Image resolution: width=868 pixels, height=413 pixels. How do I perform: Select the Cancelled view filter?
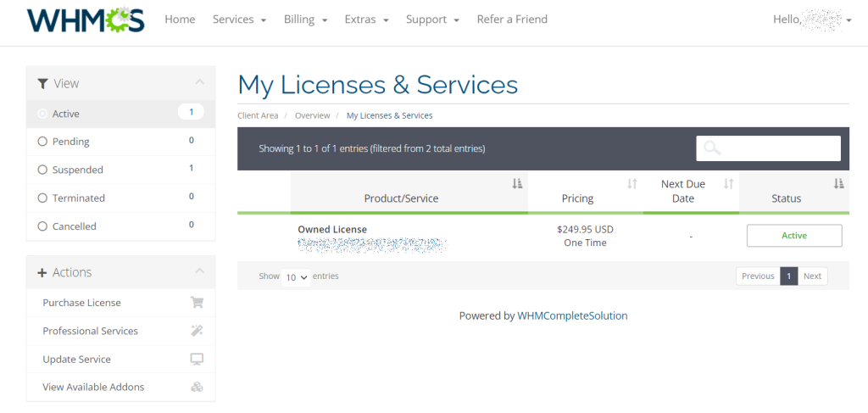[x=120, y=226]
